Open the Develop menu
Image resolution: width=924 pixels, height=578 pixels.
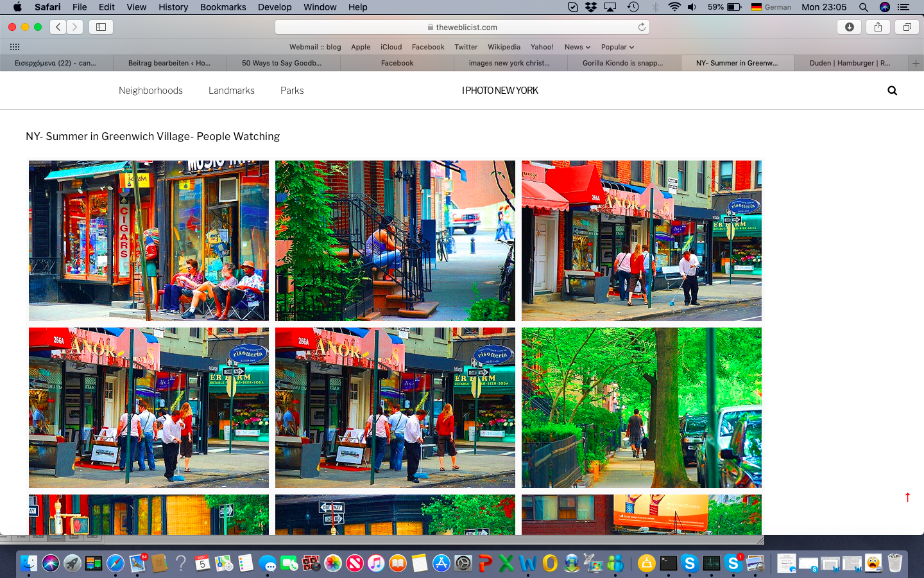(x=275, y=7)
